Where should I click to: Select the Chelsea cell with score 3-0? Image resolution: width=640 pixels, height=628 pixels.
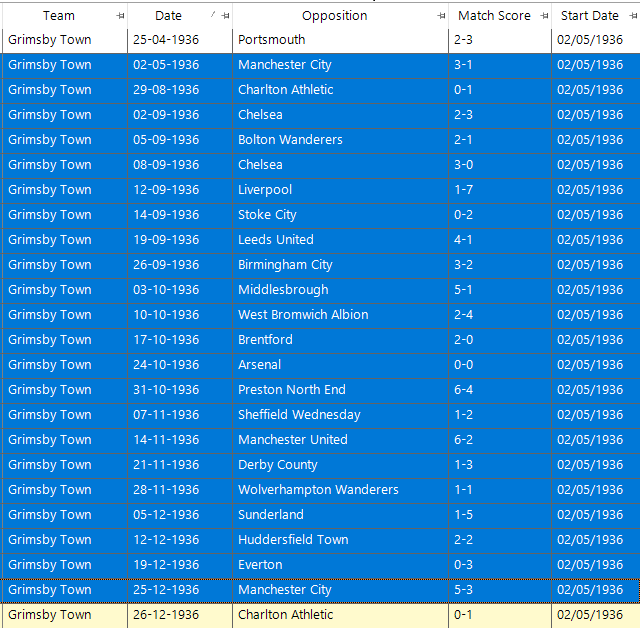click(340, 165)
